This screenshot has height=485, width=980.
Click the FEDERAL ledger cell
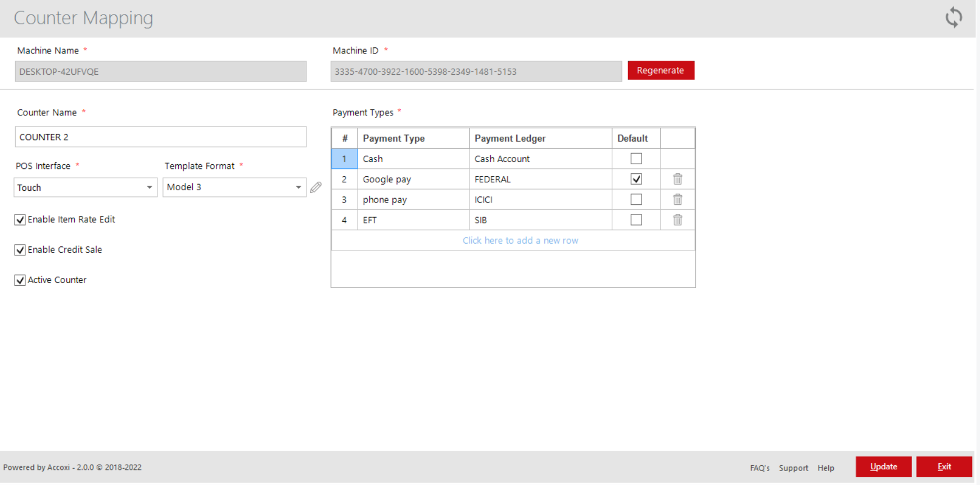point(540,179)
